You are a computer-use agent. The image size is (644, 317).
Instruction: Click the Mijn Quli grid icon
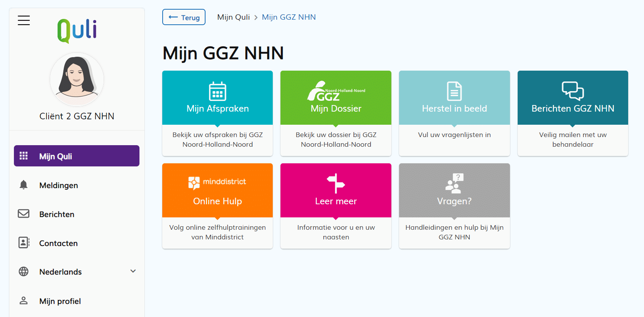click(24, 156)
